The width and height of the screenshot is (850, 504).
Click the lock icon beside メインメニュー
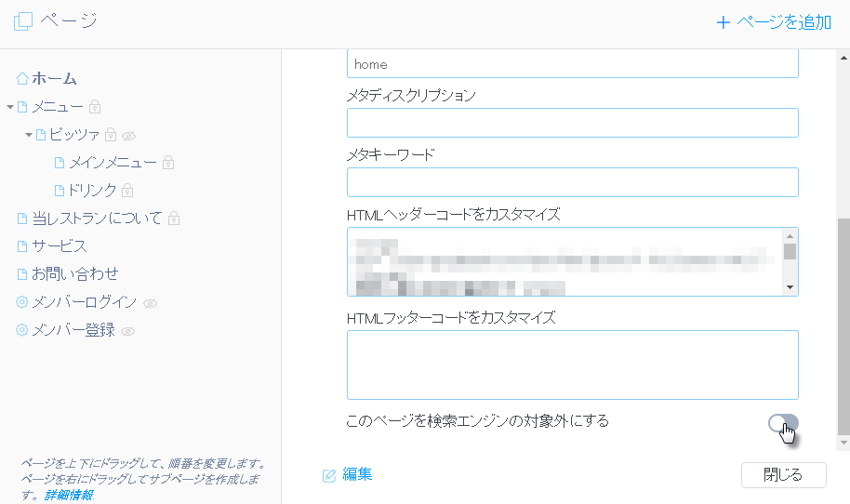[168, 163]
